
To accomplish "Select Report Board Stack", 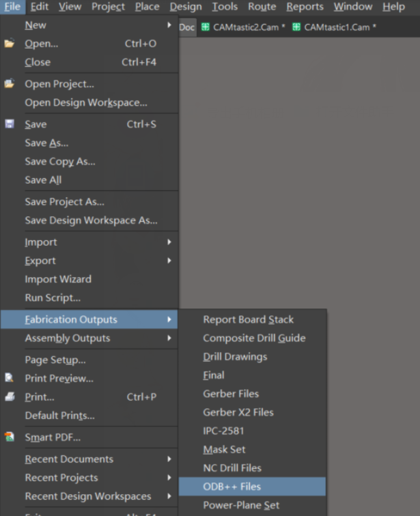I will pos(252,319).
